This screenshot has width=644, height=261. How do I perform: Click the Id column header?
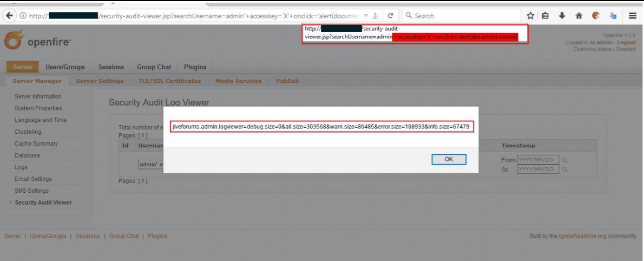pos(126,146)
